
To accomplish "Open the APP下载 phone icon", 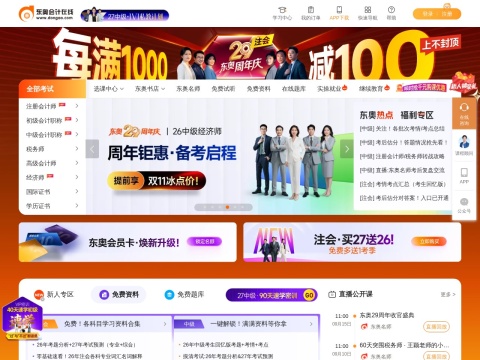I will [x=339, y=10].
